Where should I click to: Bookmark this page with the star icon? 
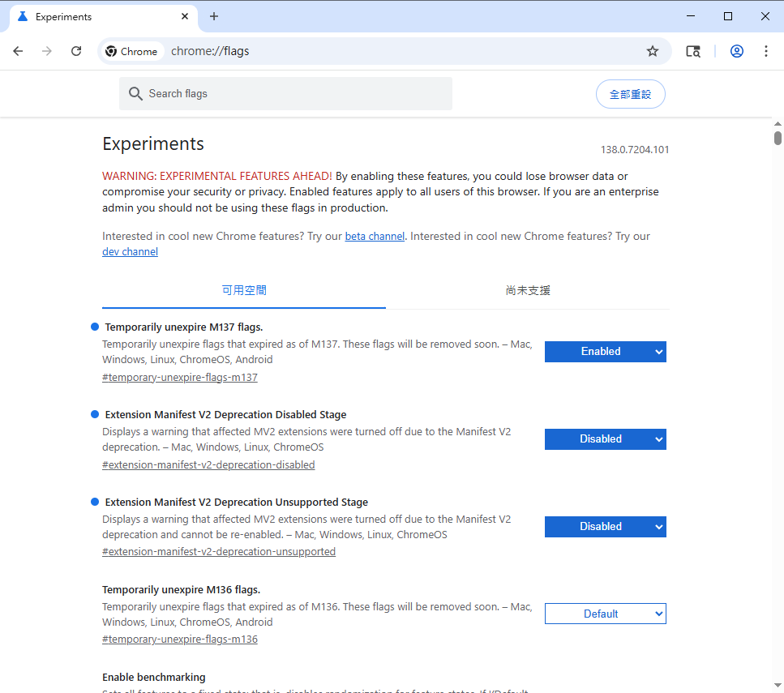point(653,51)
